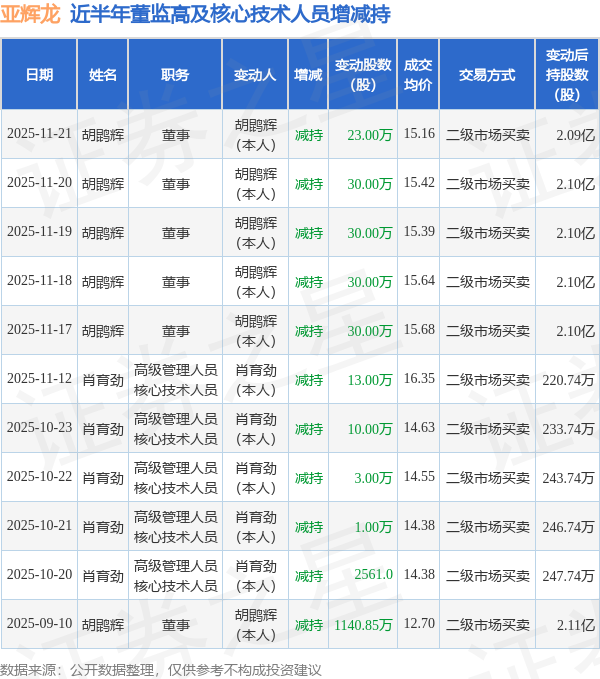Image resolution: width=600 pixels, height=679 pixels.
Task: Click the 变动人 column header
Action: (255, 74)
